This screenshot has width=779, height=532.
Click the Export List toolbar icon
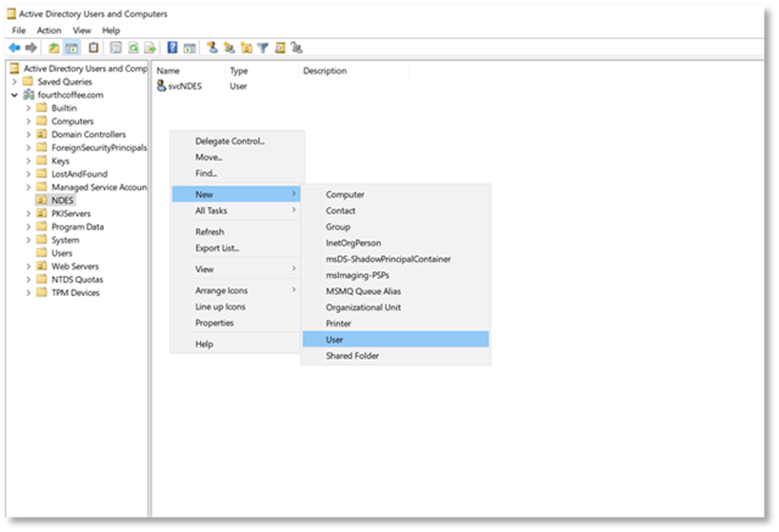coord(150,48)
